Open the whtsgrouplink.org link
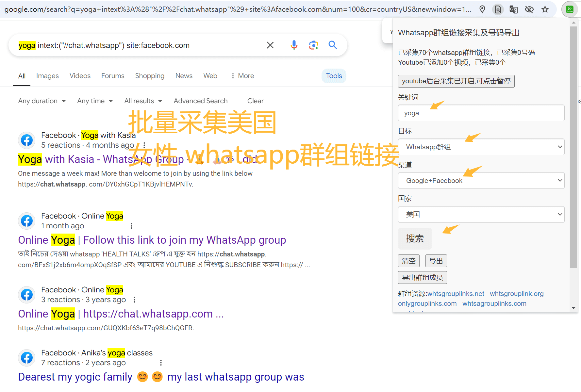 coord(517,294)
